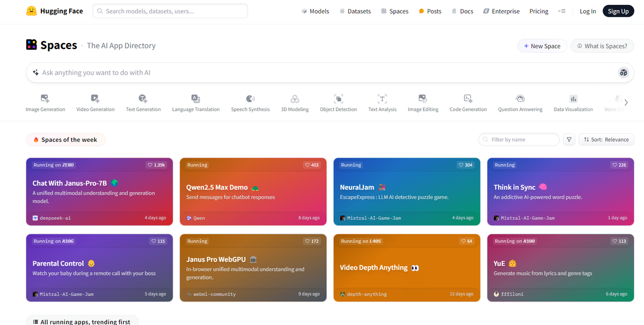Click the dice icon in AI search bar
This screenshot has height=325, width=644.
tap(623, 73)
